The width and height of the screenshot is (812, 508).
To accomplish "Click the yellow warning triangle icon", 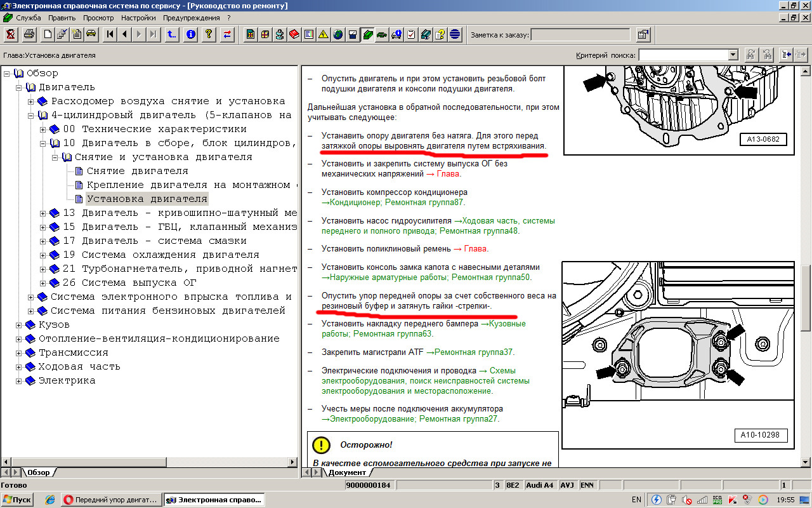I will [323, 34].
